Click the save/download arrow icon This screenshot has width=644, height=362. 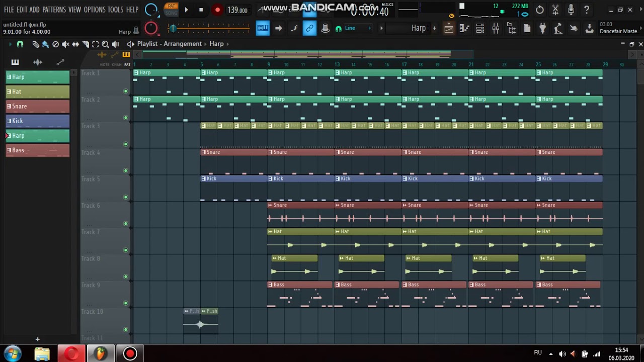589,29
